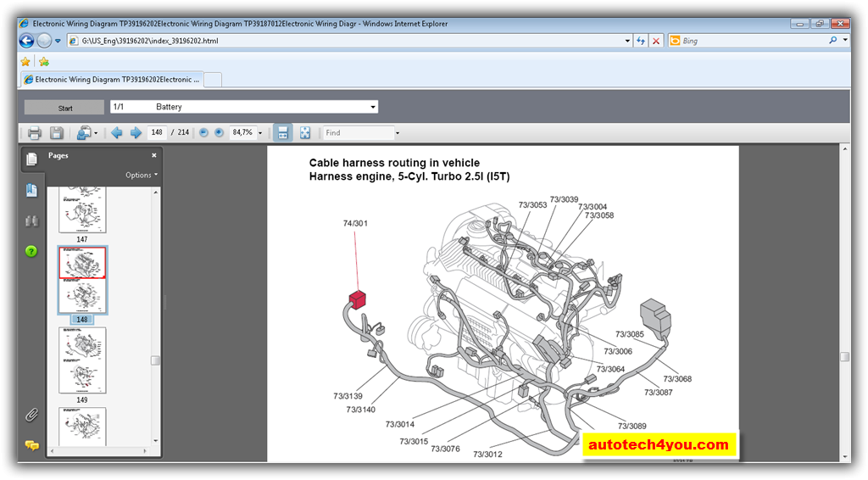Open the Comments speech bubble panel icon

[31, 445]
